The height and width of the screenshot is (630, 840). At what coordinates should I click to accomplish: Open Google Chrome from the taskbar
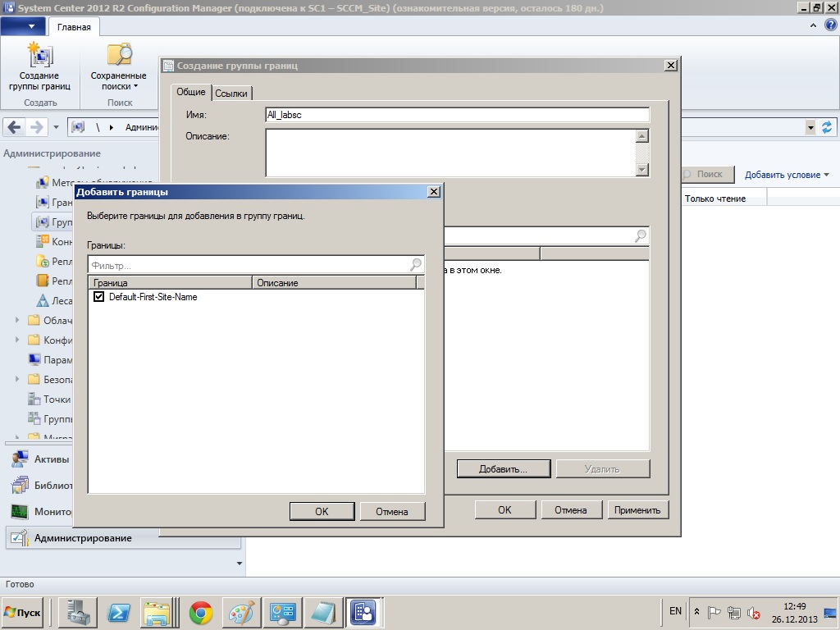(x=201, y=614)
